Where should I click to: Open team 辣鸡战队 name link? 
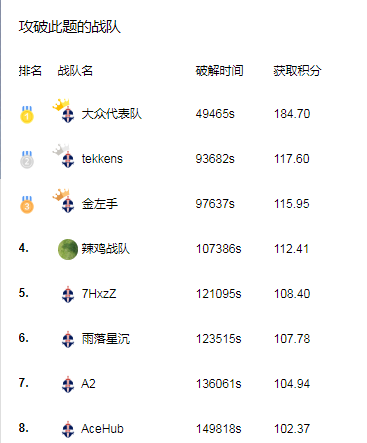click(106, 249)
